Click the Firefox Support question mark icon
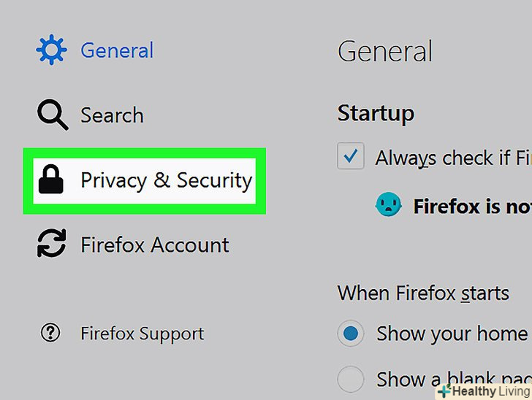Image resolution: width=532 pixels, height=400 pixels. click(50, 334)
